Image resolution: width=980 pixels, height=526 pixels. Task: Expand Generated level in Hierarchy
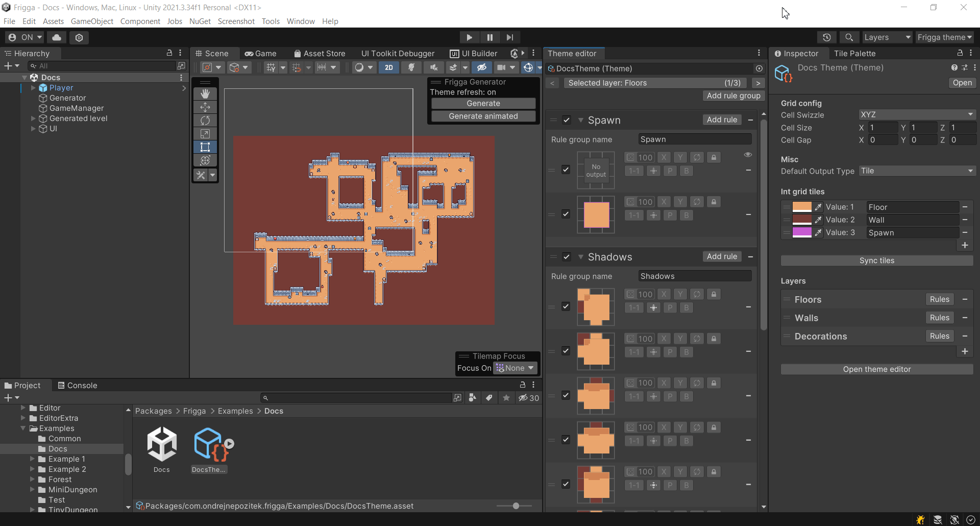33,118
